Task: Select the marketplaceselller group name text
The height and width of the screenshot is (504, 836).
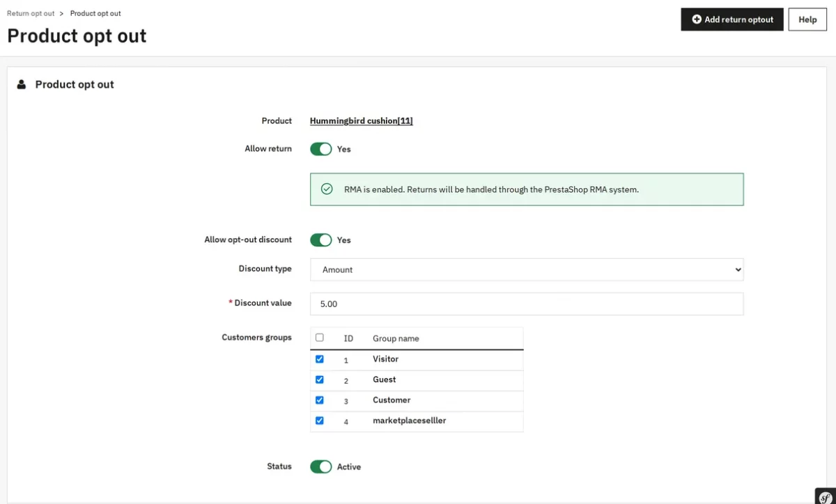Action: 409,420
